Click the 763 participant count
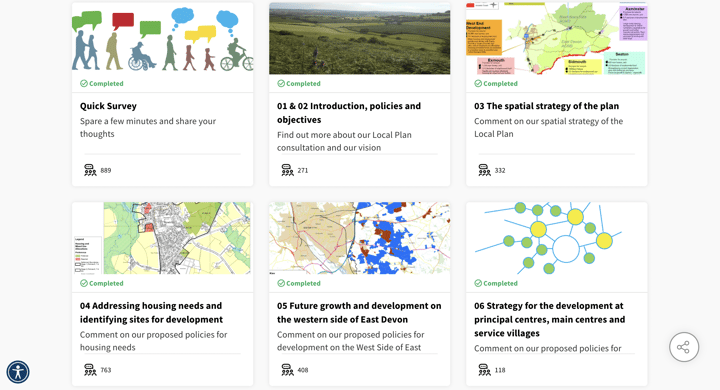This screenshot has width=720, height=390. click(106, 370)
